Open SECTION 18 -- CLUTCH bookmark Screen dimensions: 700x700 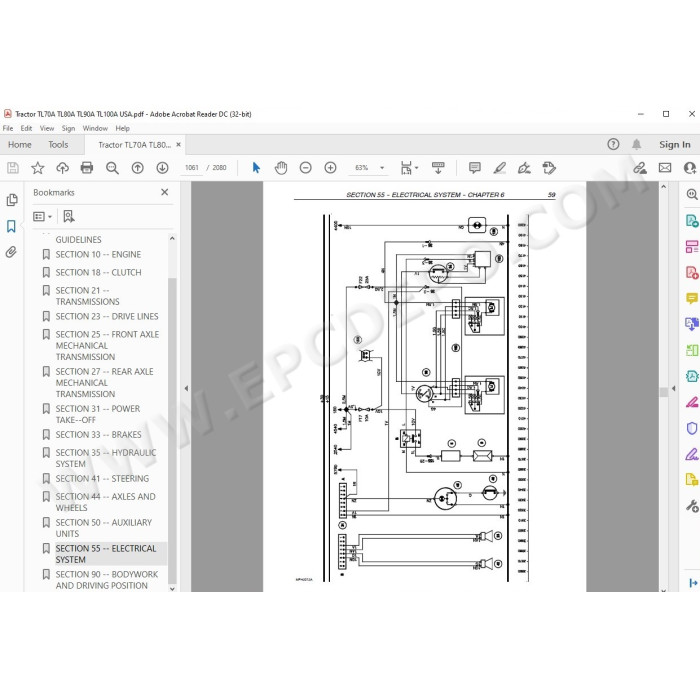coord(98,272)
